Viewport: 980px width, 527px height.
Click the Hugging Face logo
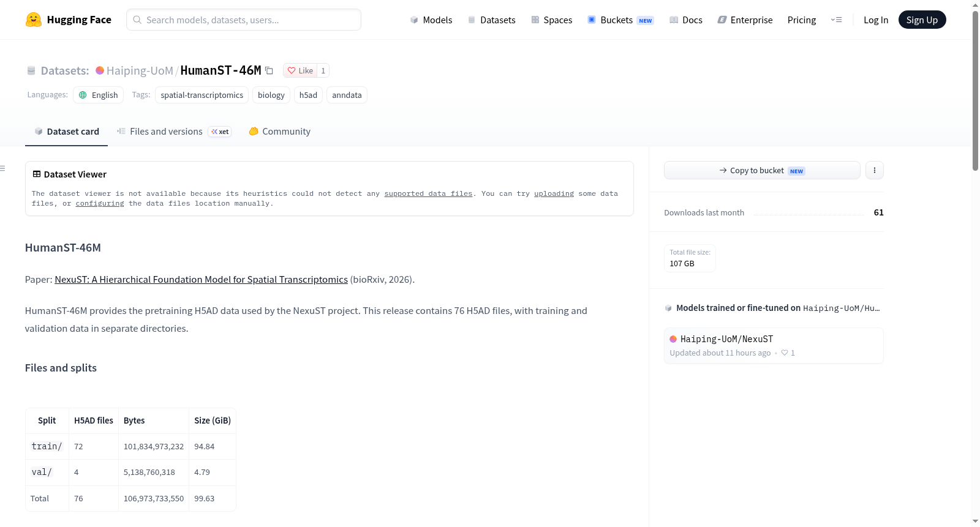(69, 20)
